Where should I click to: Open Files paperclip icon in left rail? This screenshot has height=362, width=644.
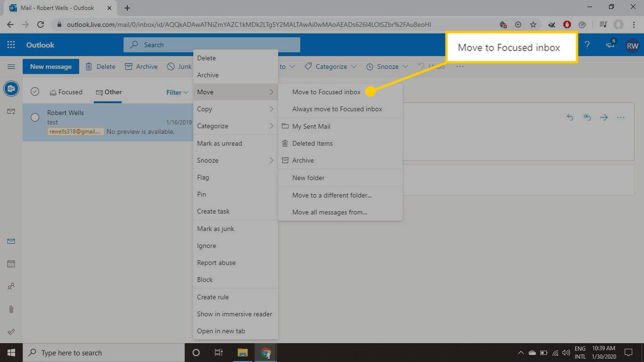(x=11, y=309)
